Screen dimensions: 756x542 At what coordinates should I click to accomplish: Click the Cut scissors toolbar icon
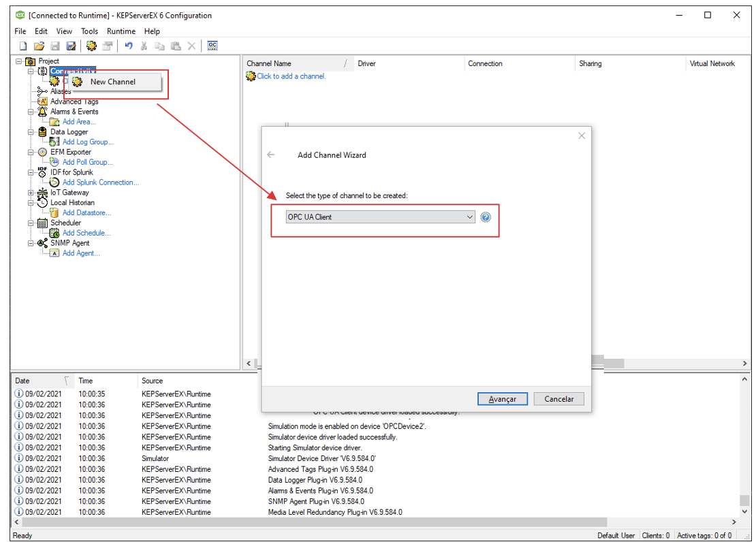(144, 46)
